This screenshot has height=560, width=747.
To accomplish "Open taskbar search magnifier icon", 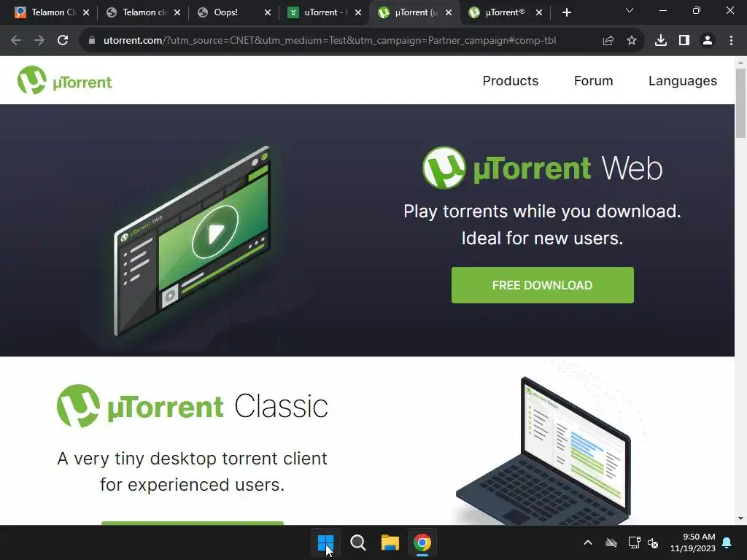I will [357, 542].
